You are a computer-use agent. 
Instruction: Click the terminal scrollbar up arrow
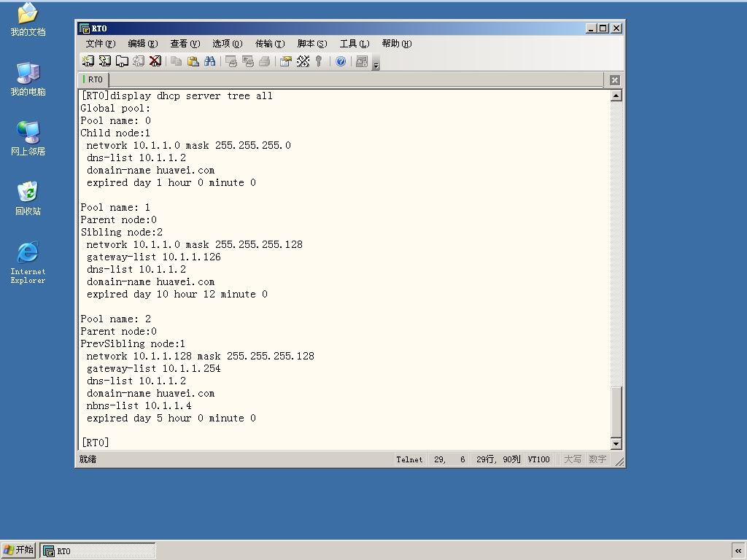pos(616,96)
